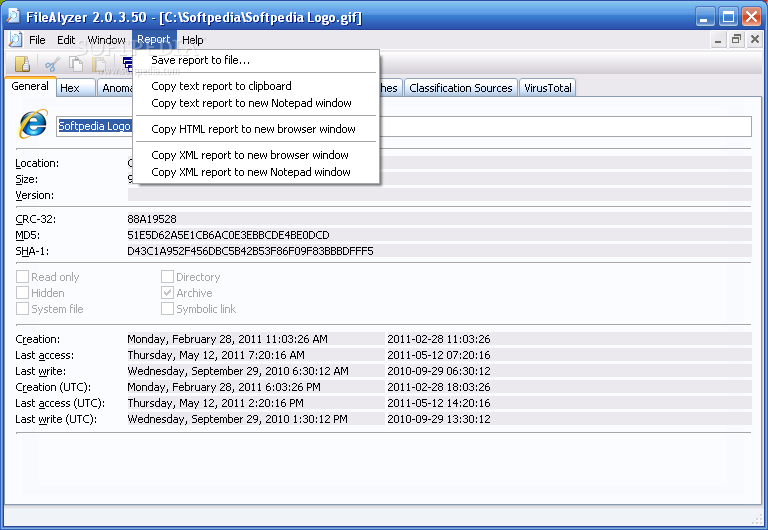Minimize the FileAlyzer main window
Screen dimensions: 768x530
click(705, 17)
